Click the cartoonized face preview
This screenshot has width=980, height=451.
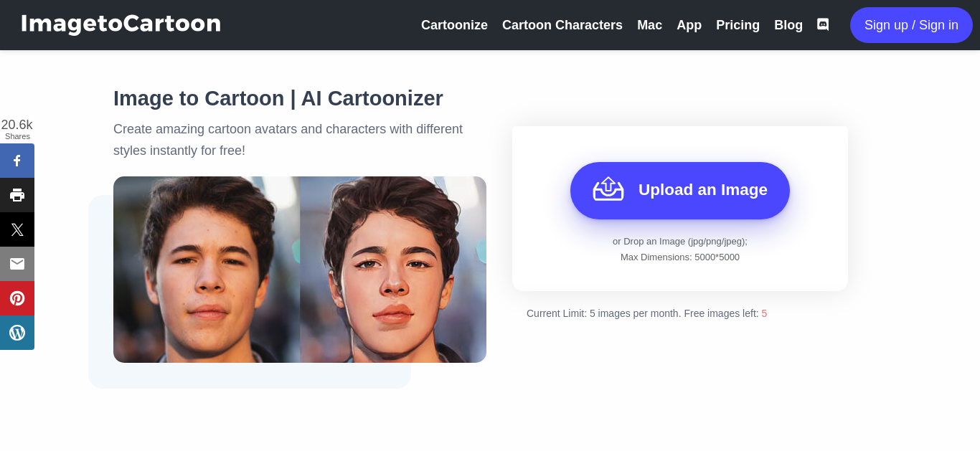coord(393,270)
